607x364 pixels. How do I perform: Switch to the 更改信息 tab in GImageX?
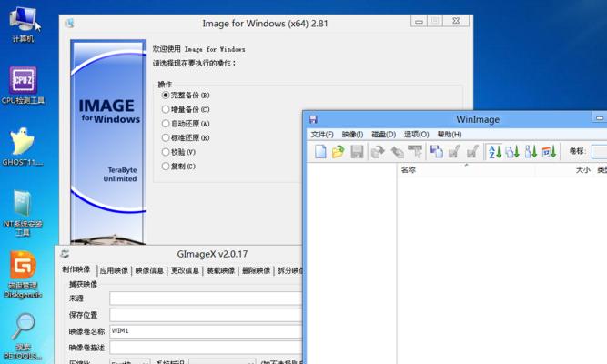185,270
